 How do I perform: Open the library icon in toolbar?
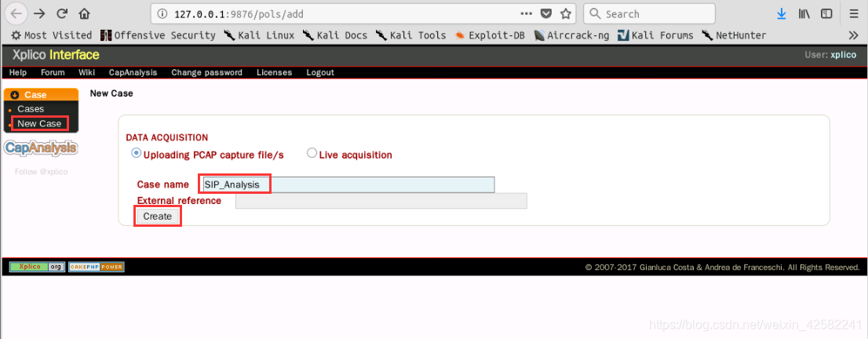point(804,14)
